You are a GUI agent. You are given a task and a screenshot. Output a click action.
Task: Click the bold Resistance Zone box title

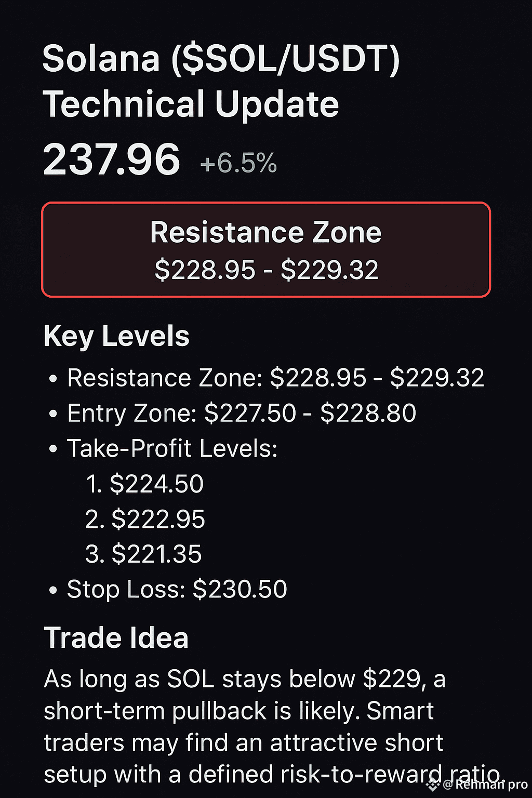265,232
